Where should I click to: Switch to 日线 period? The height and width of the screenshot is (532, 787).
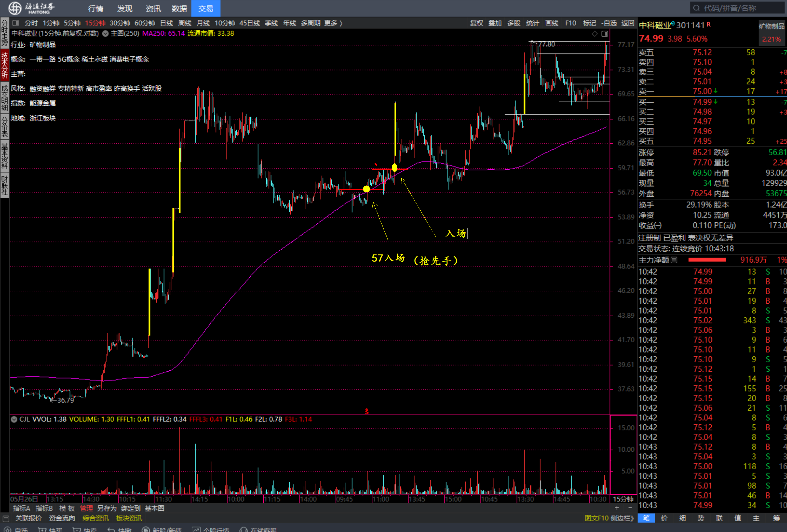166,23
